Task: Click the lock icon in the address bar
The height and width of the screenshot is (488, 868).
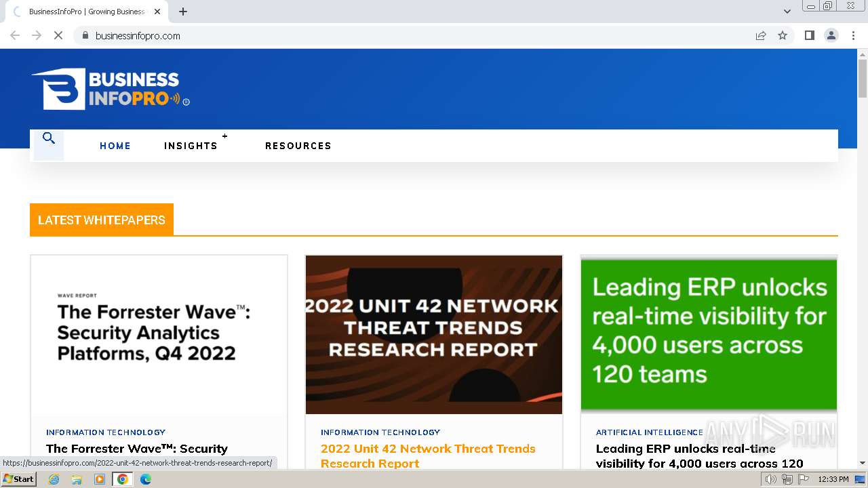Action: tap(85, 35)
